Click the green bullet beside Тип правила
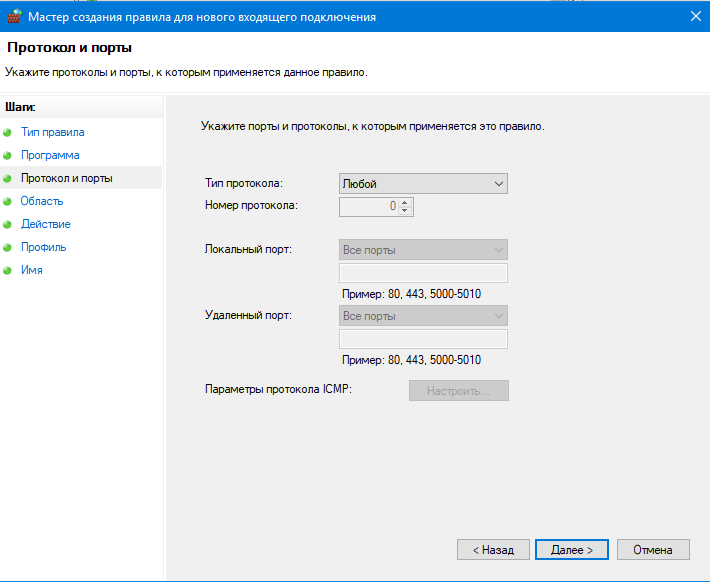 tap(8, 132)
